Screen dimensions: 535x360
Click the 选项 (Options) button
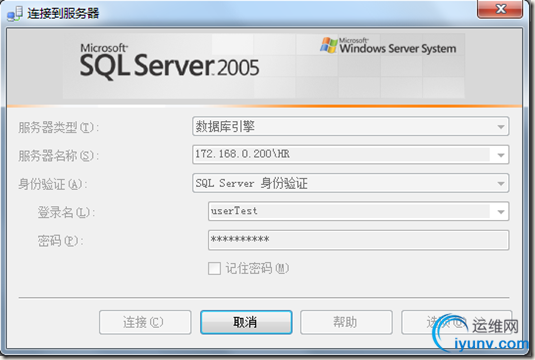coord(457,322)
